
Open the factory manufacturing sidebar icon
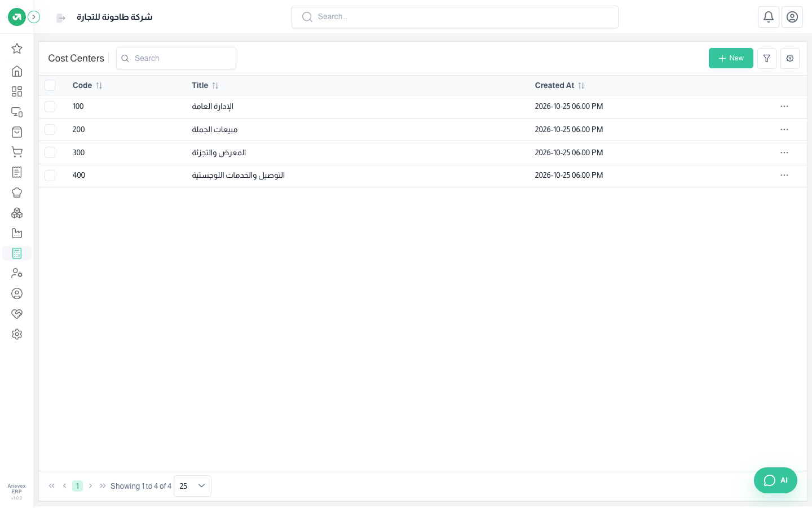point(17,233)
